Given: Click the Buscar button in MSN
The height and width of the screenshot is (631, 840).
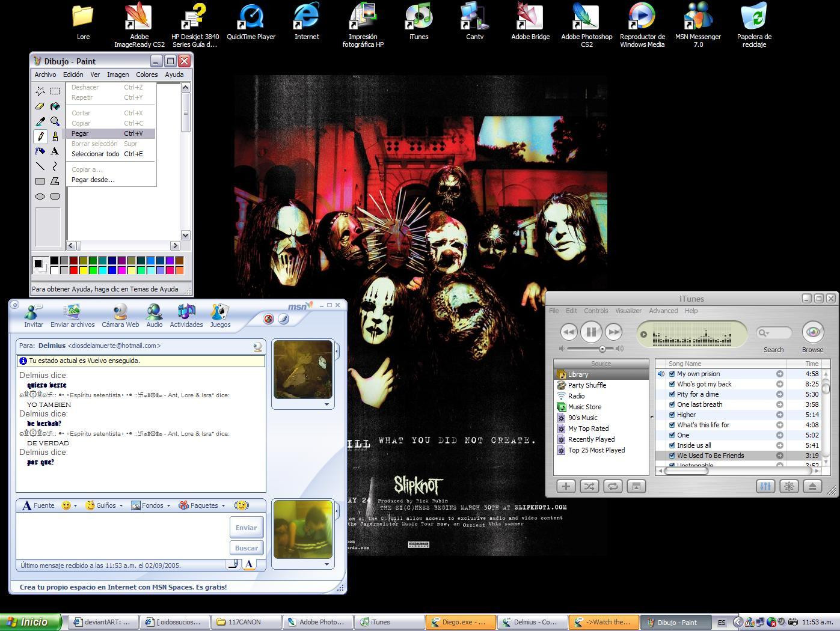Looking at the screenshot, I should point(246,547).
